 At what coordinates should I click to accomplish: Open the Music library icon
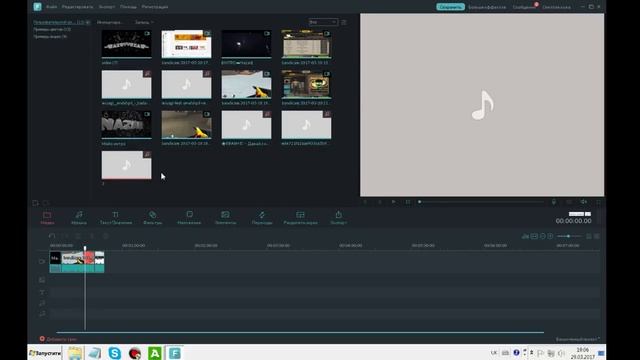click(79, 215)
